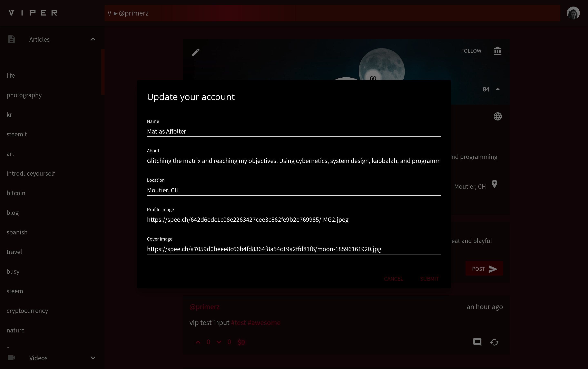Click the Profile image URL field
The image size is (588, 369).
(294, 220)
